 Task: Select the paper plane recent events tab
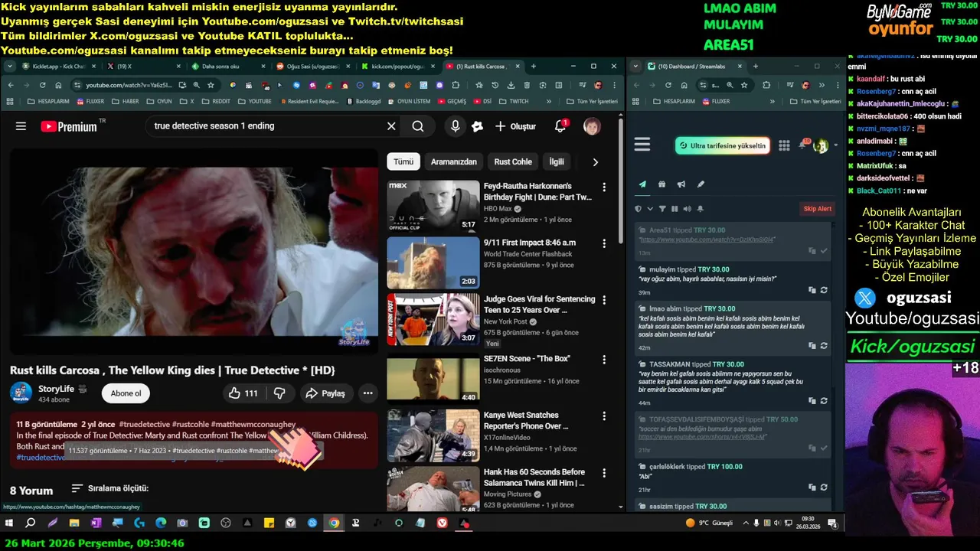pos(642,184)
